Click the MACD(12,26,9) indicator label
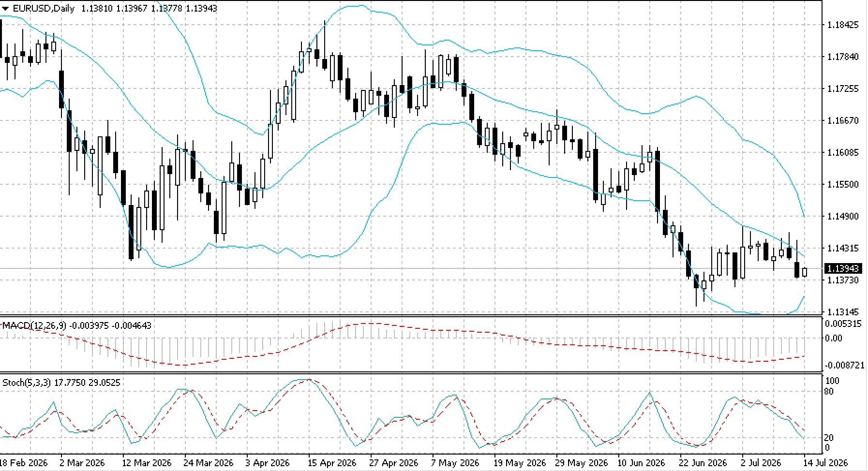Screen dimensions: 868x471 (x=34, y=325)
